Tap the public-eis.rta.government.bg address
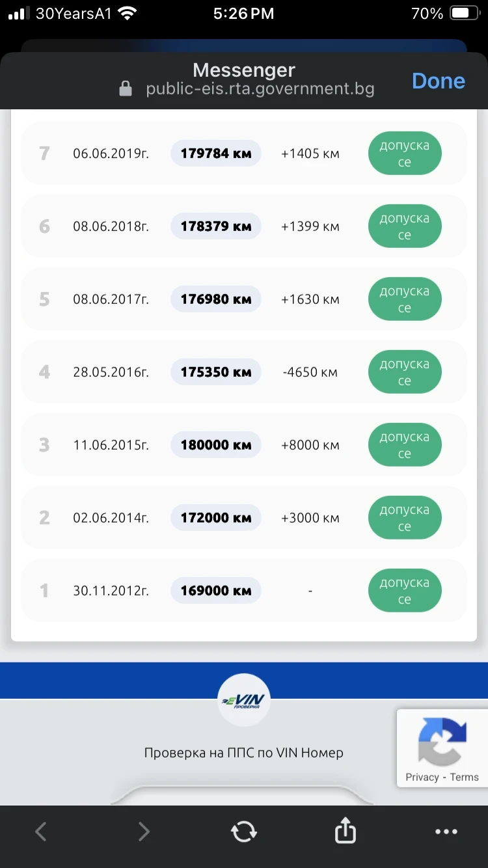 click(x=260, y=89)
